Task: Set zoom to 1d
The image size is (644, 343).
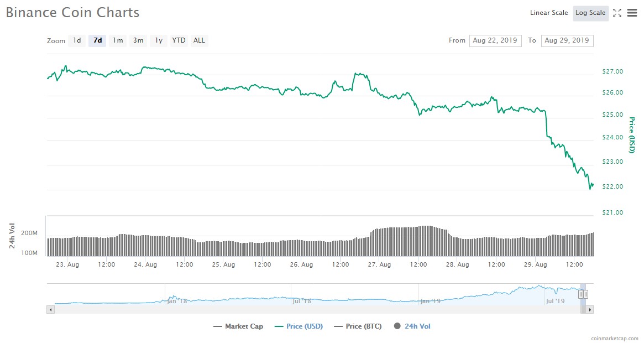Action: (77, 40)
